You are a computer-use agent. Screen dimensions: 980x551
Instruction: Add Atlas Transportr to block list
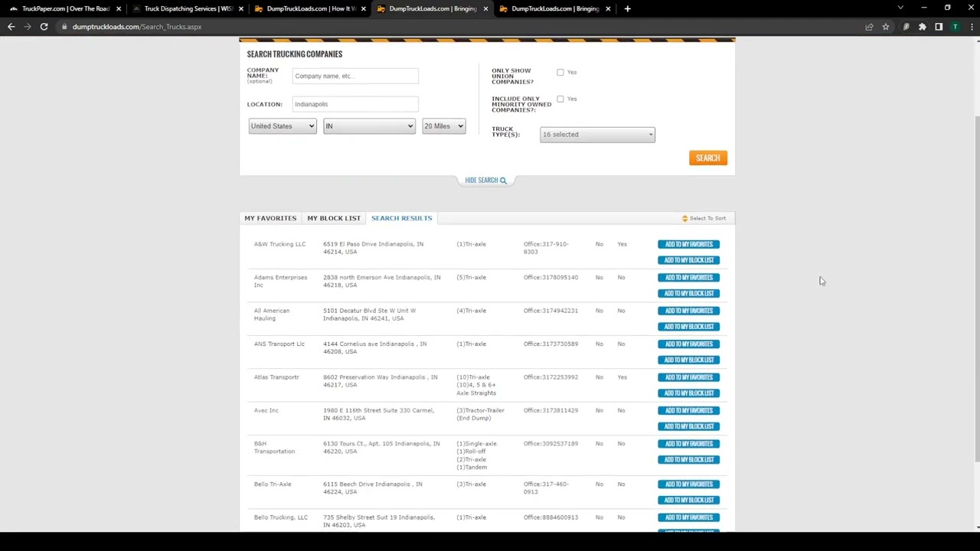pos(688,393)
